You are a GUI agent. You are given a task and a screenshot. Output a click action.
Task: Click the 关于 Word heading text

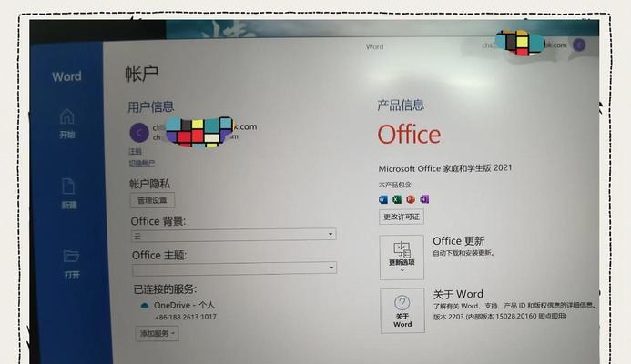pos(458,294)
